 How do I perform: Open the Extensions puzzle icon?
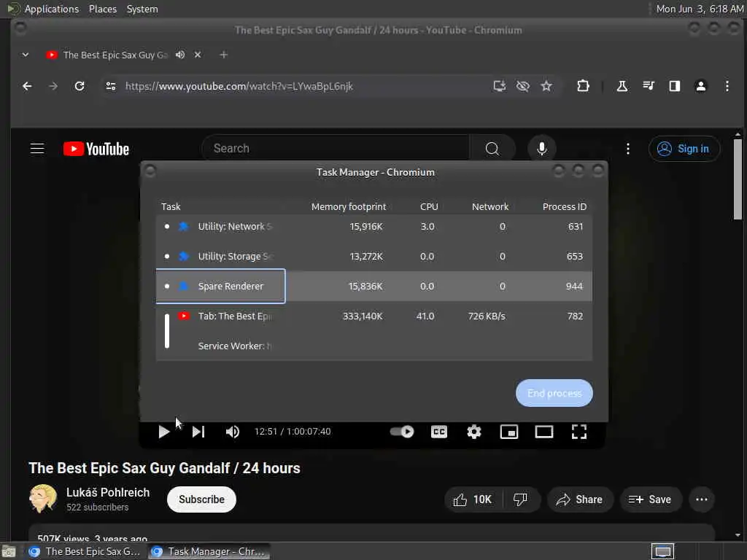[583, 86]
